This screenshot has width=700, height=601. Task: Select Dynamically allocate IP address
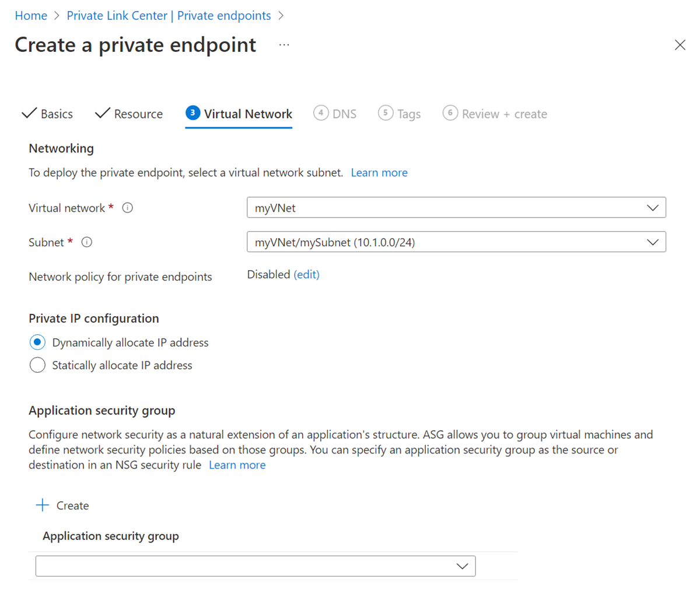(37, 343)
